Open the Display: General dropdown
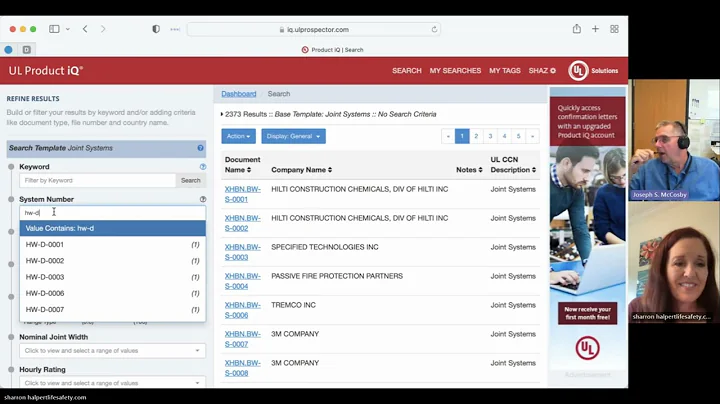720x404 pixels. [x=293, y=136]
